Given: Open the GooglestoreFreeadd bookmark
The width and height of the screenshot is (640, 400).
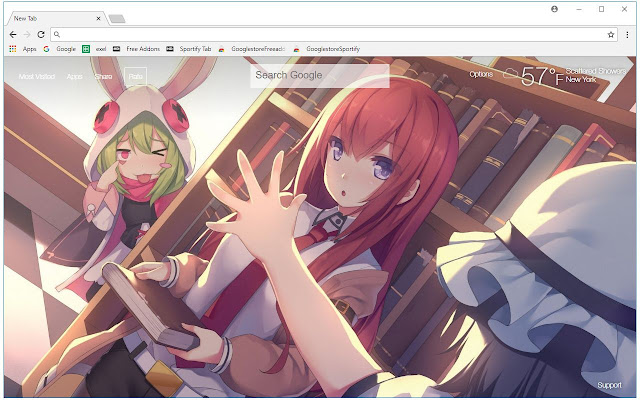Looking at the screenshot, I should click(251, 49).
